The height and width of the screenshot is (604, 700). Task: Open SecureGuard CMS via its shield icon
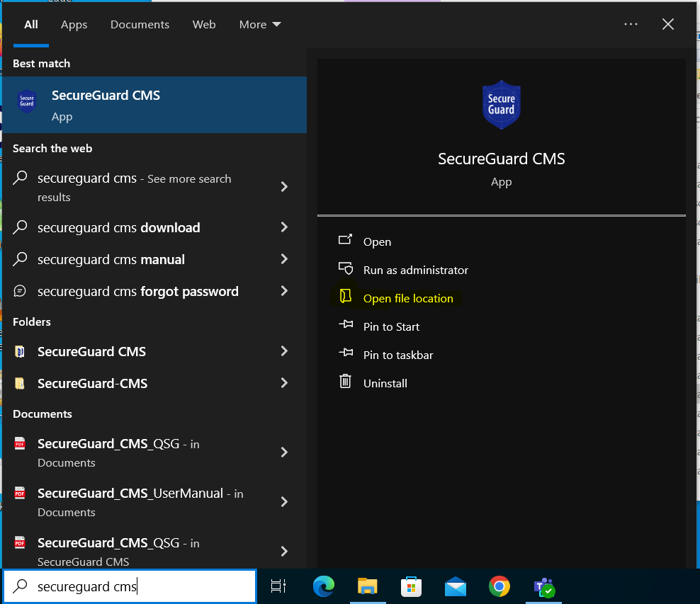coord(28,101)
